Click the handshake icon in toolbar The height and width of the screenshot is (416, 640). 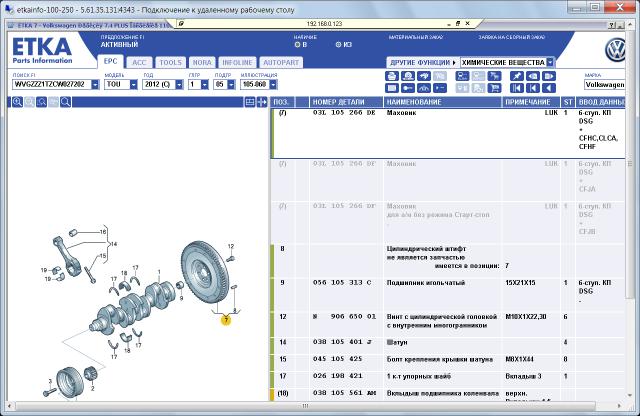(424, 76)
